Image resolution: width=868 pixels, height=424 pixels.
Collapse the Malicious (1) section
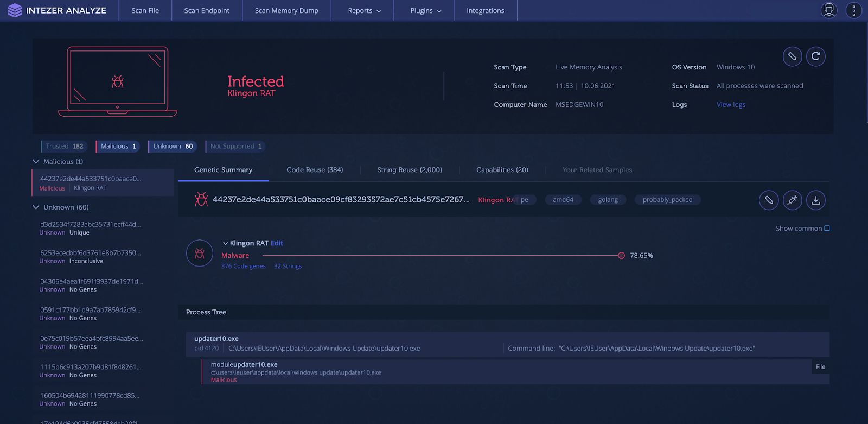tap(36, 162)
